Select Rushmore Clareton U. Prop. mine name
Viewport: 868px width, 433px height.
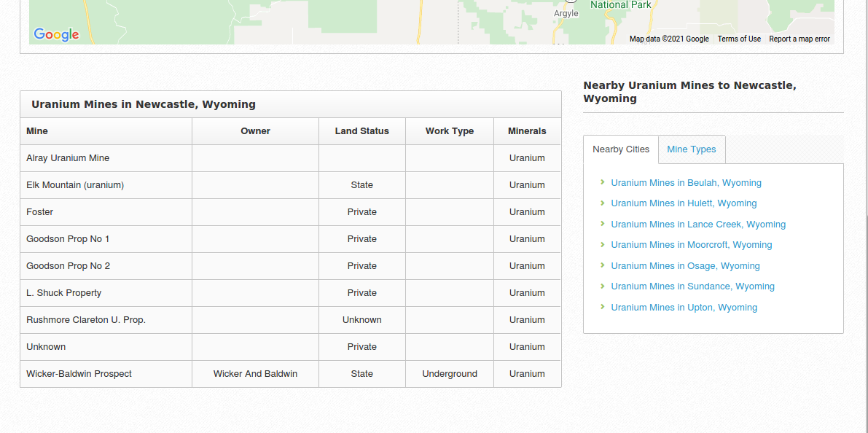[x=86, y=320]
